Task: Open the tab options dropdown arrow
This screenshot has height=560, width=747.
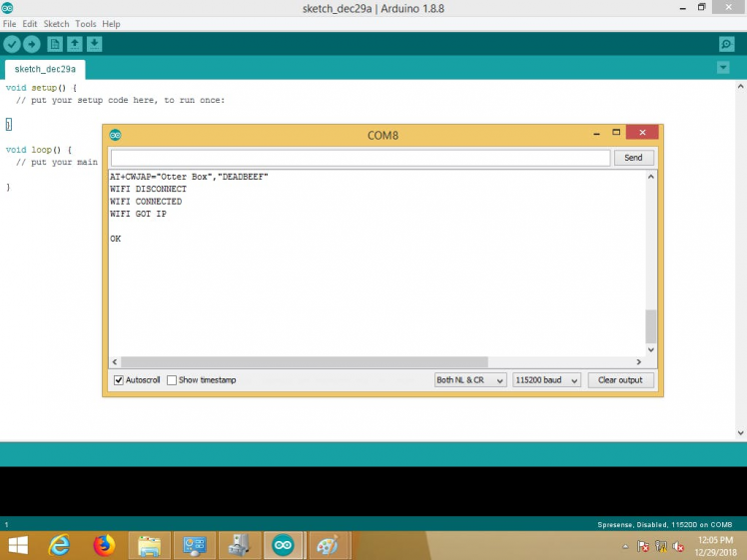Action: point(723,68)
